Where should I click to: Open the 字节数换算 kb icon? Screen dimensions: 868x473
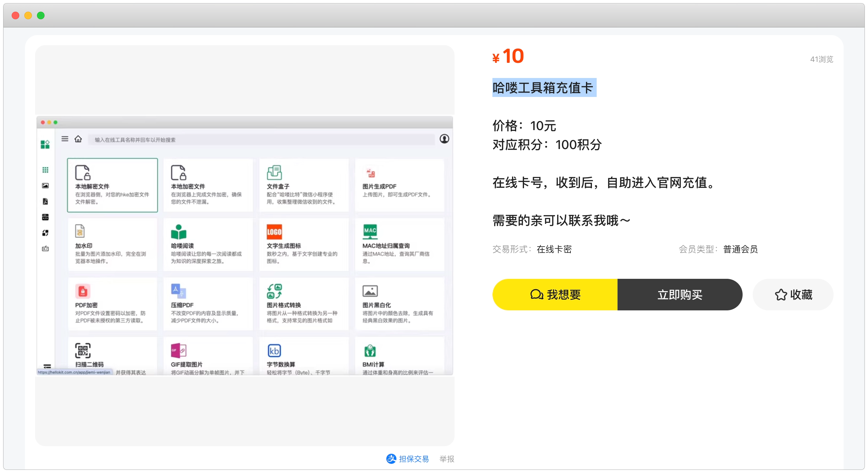click(x=274, y=350)
